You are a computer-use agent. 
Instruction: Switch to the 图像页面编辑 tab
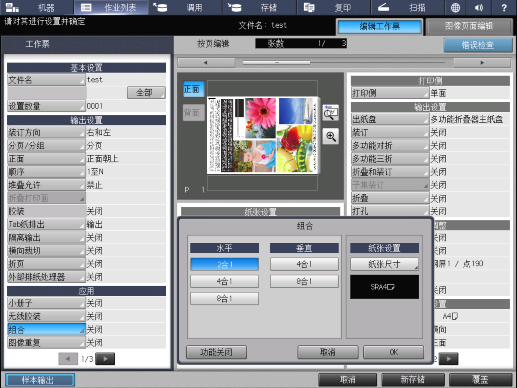coord(469,26)
